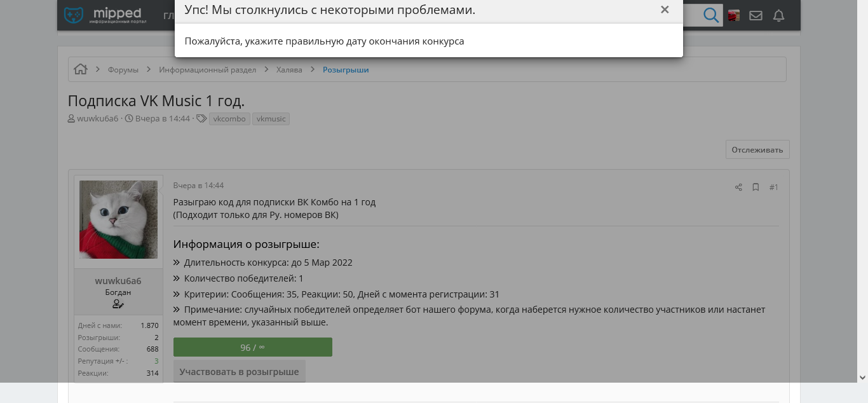Click the 96 / ∞ participants progress bar

(x=253, y=347)
